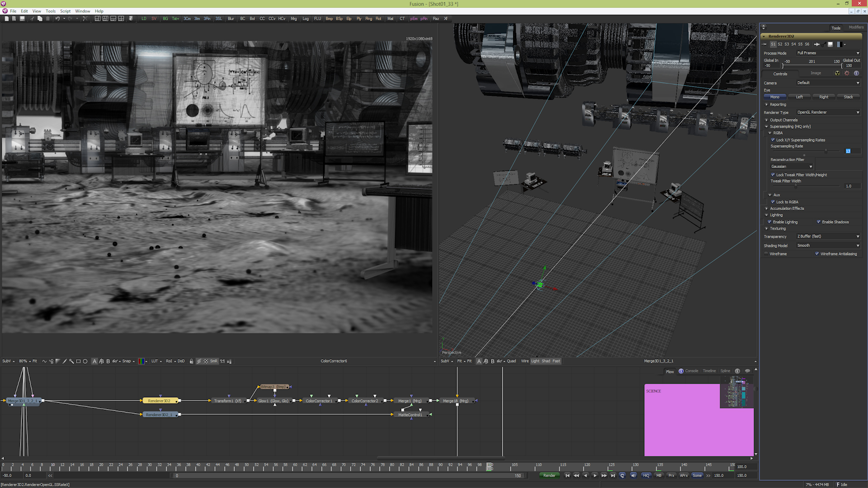
Task: Select rectangle mask icon in left viewer toolbar
Action: point(78,361)
